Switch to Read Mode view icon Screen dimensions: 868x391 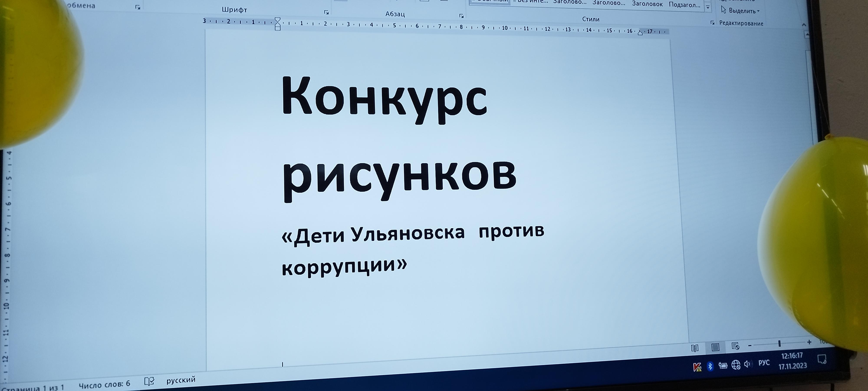[x=694, y=348]
